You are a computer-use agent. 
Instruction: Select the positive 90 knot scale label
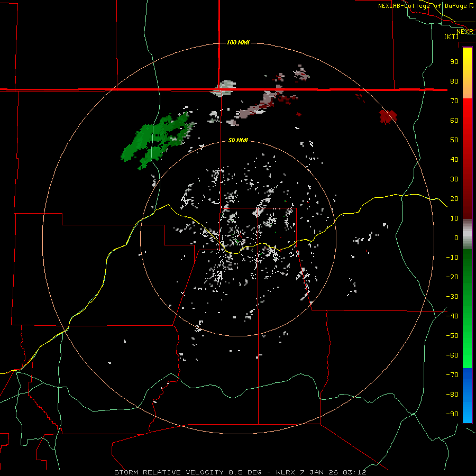click(x=454, y=62)
